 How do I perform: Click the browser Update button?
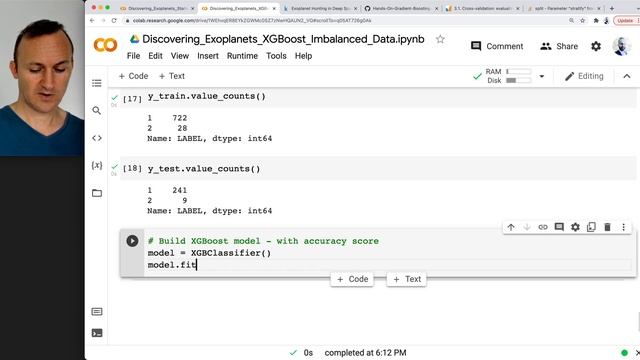626,20
